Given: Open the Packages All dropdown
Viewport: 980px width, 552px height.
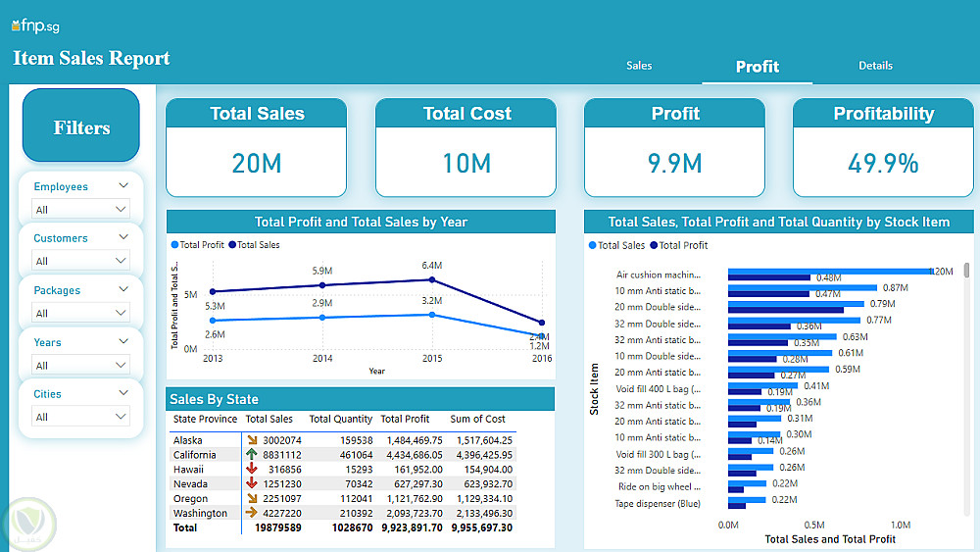Looking at the screenshot, I should (x=80, y=313).
